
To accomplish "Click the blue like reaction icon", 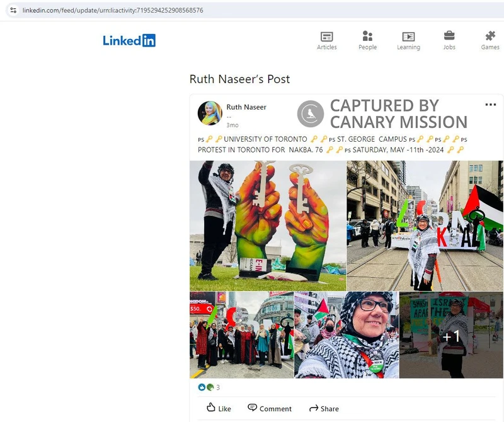I will (x=202, y=387).
